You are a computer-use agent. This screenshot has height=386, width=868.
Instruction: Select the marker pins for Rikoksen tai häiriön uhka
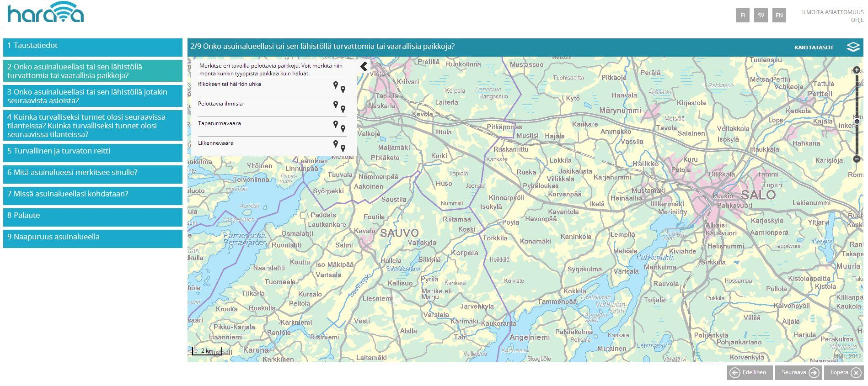(x=339, y=87)
